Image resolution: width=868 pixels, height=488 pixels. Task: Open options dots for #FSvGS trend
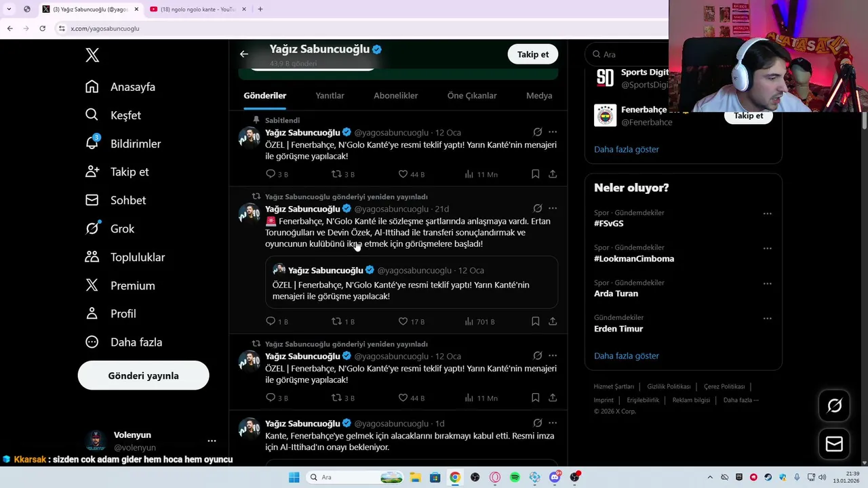coord(767,213)
